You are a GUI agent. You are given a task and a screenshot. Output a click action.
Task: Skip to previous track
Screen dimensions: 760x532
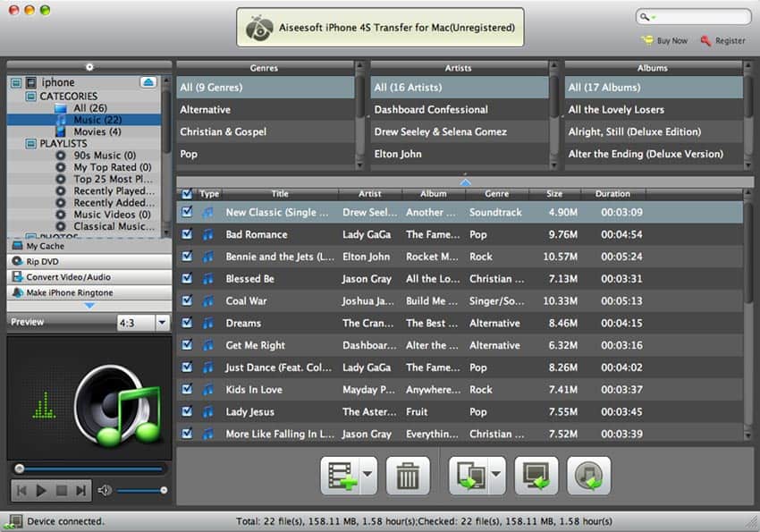coord(21,491)
